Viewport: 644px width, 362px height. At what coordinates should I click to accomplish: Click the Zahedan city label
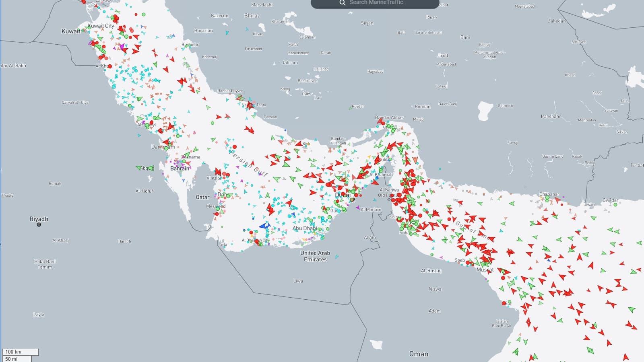tap(557, 21)
